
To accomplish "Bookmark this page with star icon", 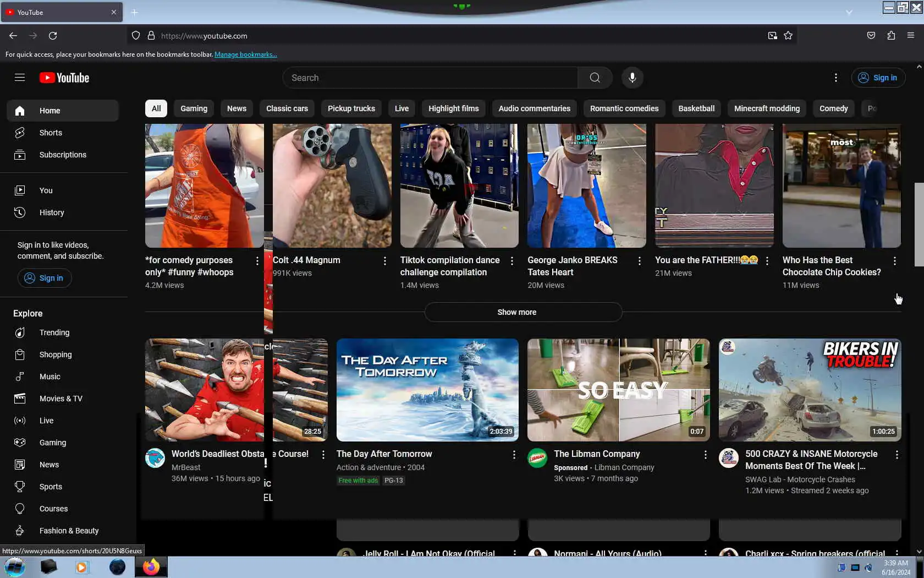I will click(788, 36).
